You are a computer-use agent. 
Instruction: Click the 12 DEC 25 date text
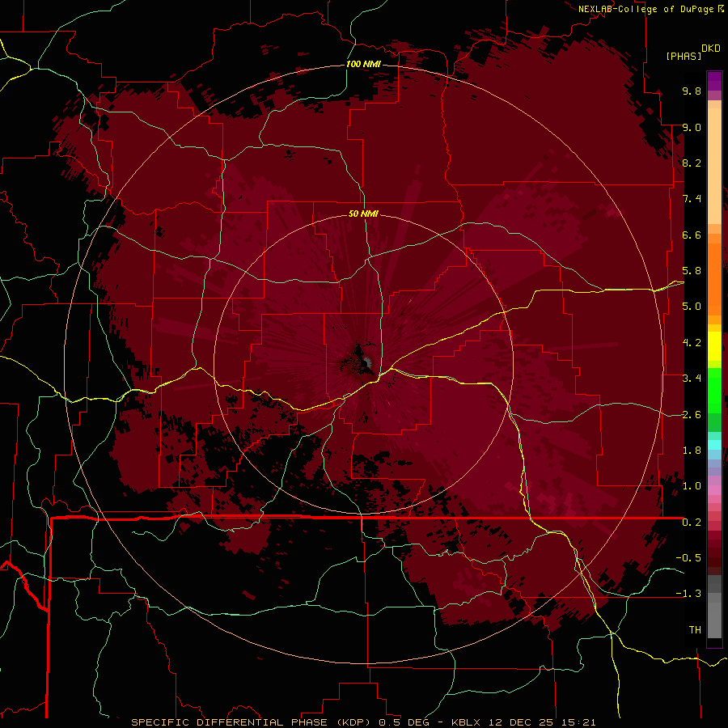(522, 722)
